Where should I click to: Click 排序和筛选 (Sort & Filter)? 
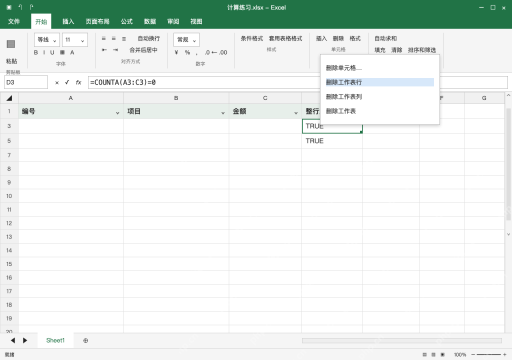point(422,50)
